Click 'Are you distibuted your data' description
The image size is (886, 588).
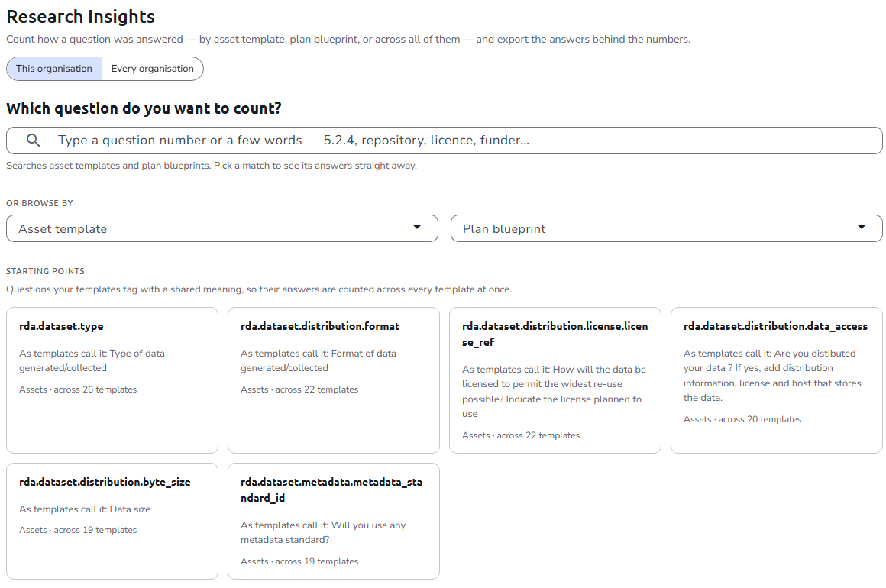click(x=772, y=375)
